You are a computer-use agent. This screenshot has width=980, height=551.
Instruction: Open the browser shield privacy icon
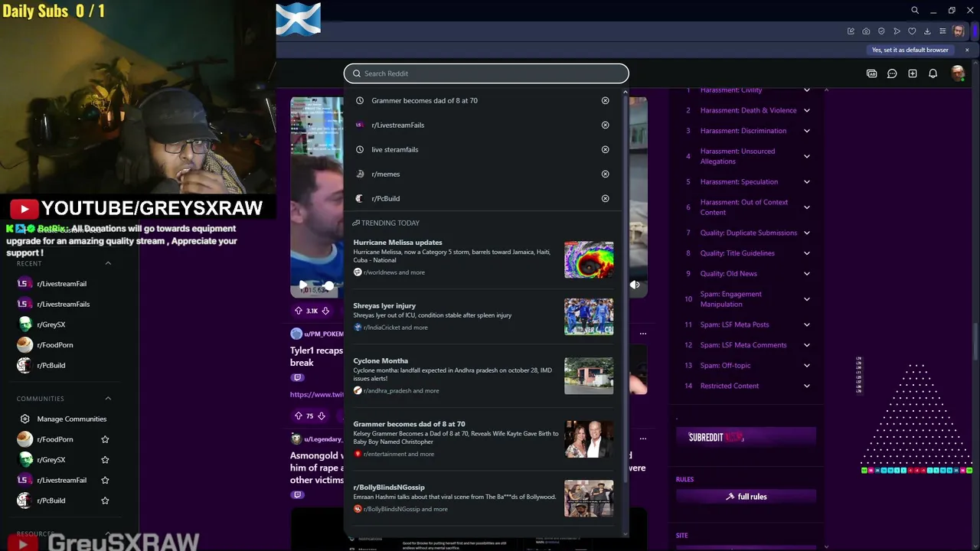coord(881,31)
